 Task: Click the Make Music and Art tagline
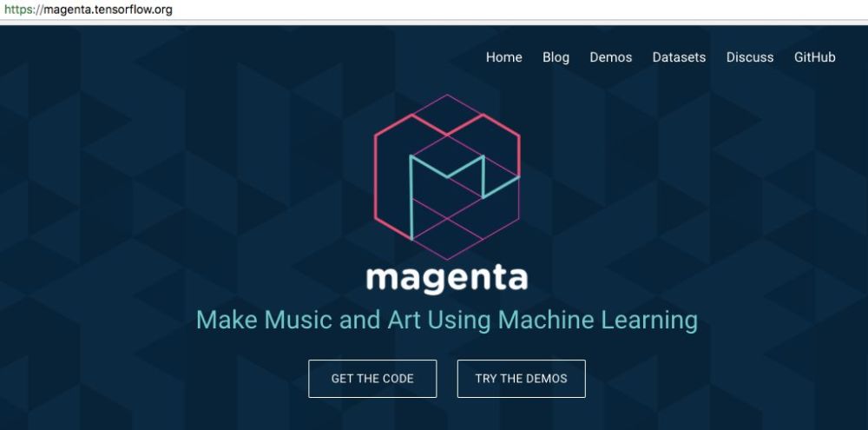[x=447, y=321]
